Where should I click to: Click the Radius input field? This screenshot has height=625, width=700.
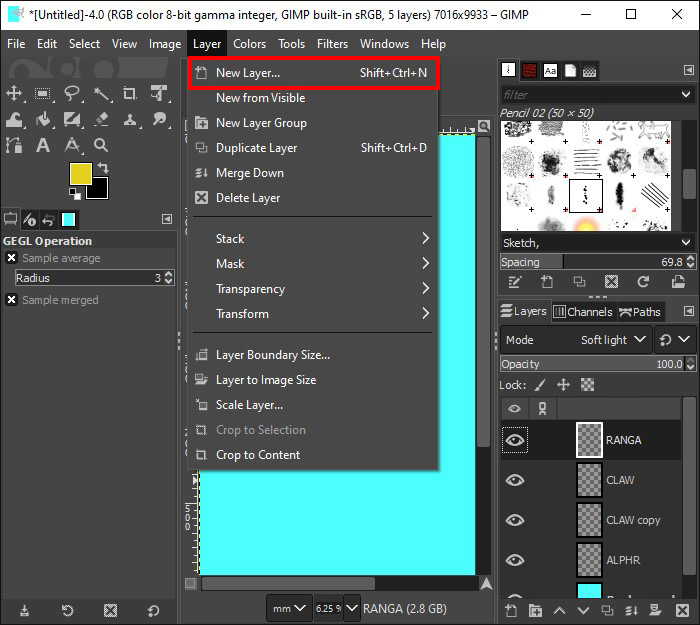[90, 278]
